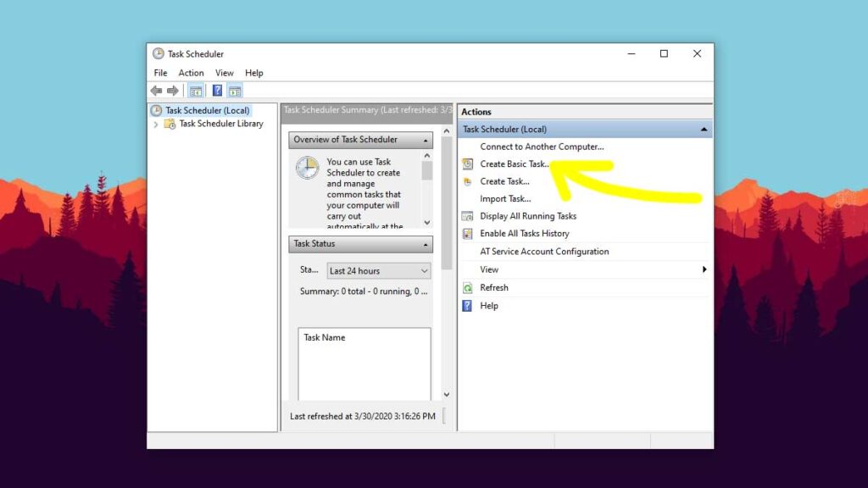The width and height of the screenshot is (868, 488).
Task: Click the Task Name column header
Action: click(x=325, y=337)
